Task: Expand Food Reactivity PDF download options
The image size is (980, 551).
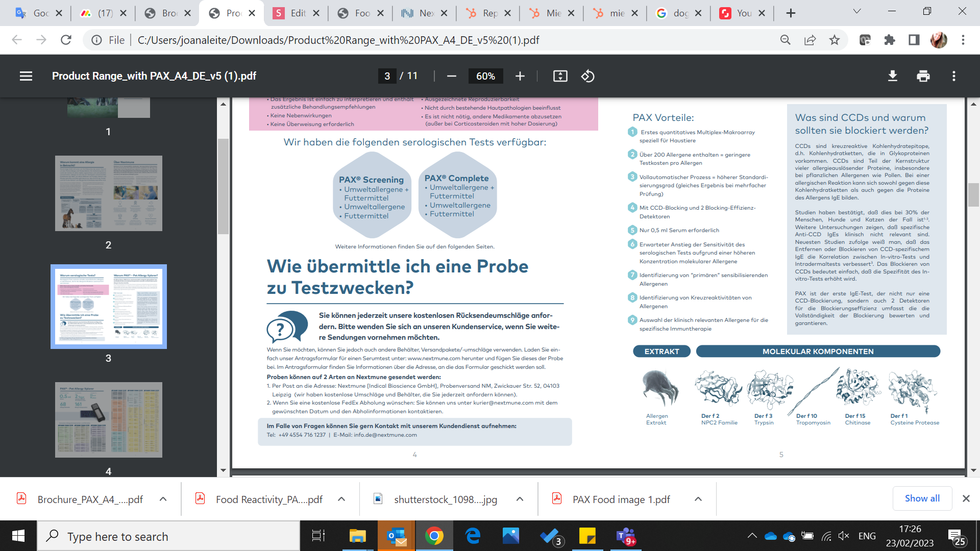Action: click(x=341, y=499)
